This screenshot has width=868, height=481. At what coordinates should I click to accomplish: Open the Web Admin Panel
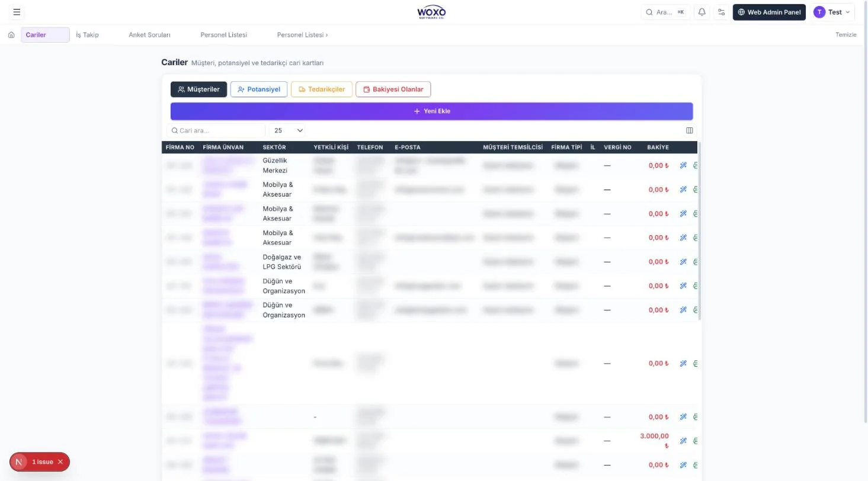769,12
